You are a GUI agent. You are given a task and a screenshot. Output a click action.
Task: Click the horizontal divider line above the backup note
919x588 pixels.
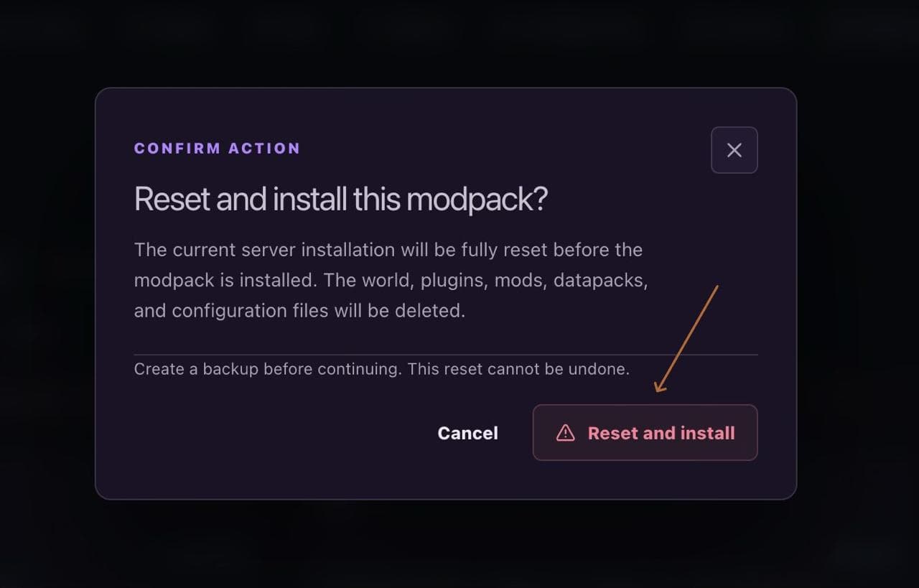point(446,355)
